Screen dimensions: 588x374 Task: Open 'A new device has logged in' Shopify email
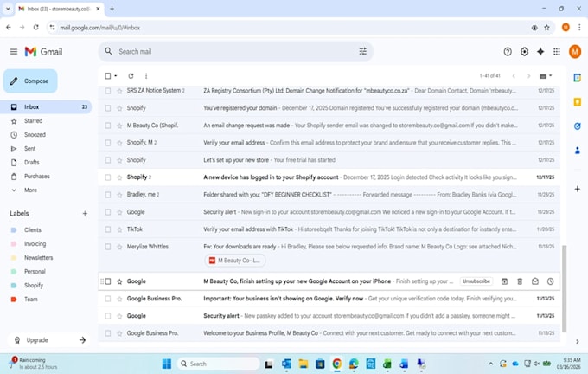(x=329, y=177)
